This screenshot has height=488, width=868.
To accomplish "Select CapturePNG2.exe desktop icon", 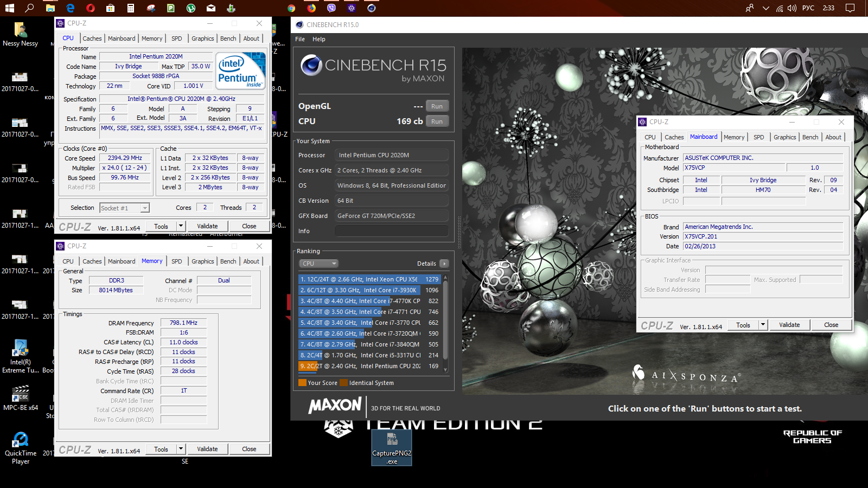I will [392, 448].
